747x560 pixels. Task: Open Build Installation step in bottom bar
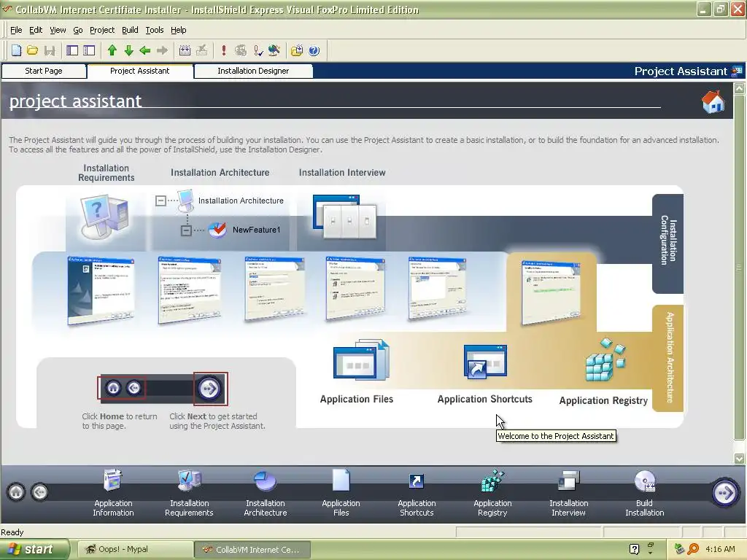(x=645, y=493)
